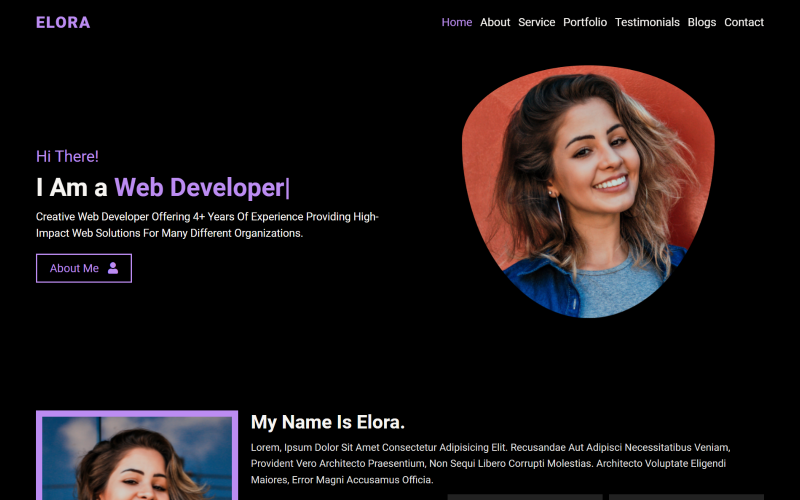Open the Service nav item

pyautogui.click(x=536, y=22)
